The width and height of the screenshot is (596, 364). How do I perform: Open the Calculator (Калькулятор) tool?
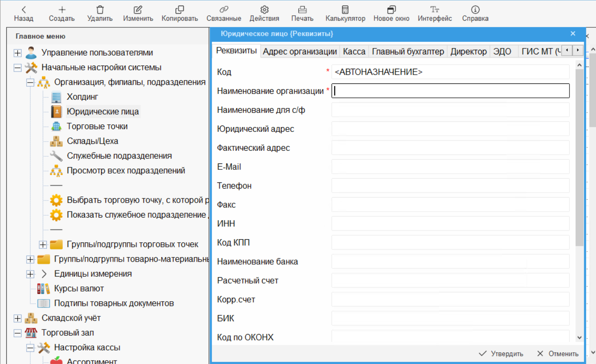click(345, 10)
